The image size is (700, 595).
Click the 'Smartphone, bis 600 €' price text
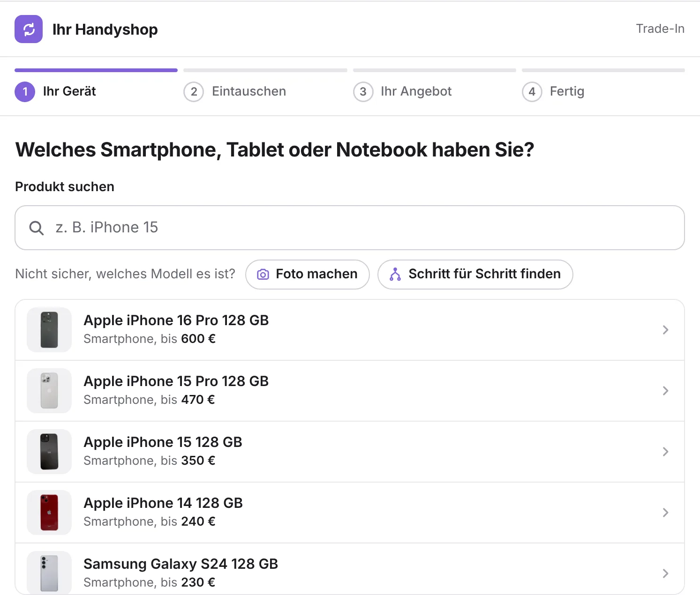(150, 339)
